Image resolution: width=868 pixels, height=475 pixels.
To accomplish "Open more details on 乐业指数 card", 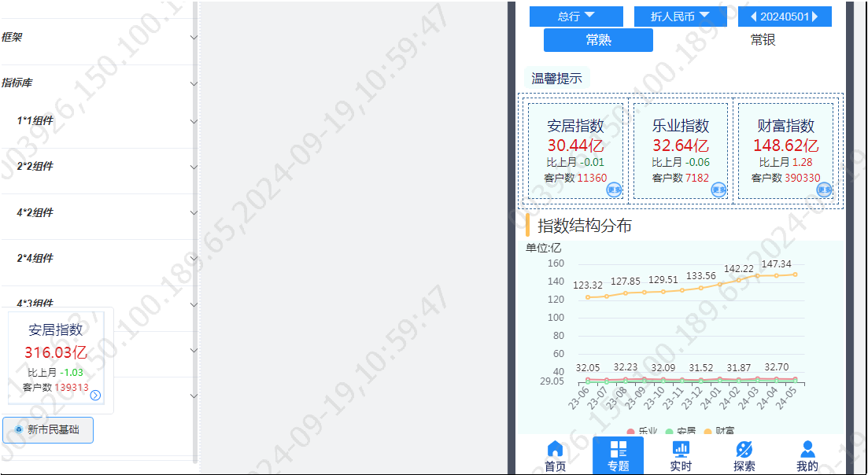I will (x=719, y=190).
